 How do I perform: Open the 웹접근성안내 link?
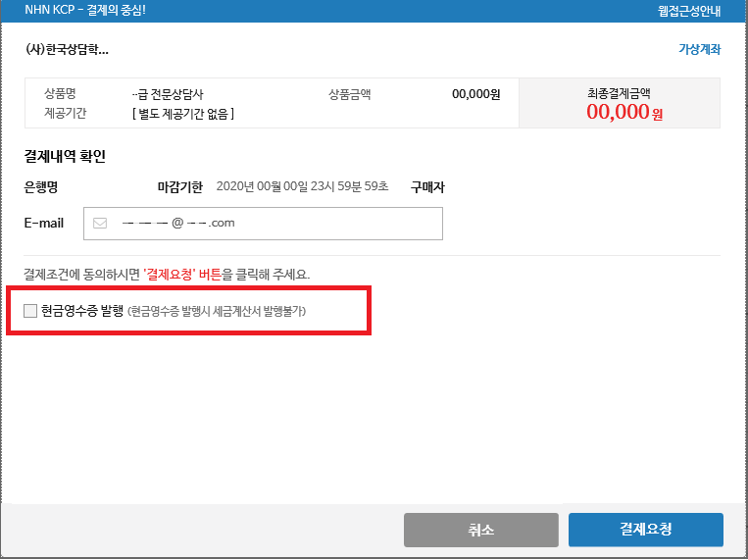689,12
